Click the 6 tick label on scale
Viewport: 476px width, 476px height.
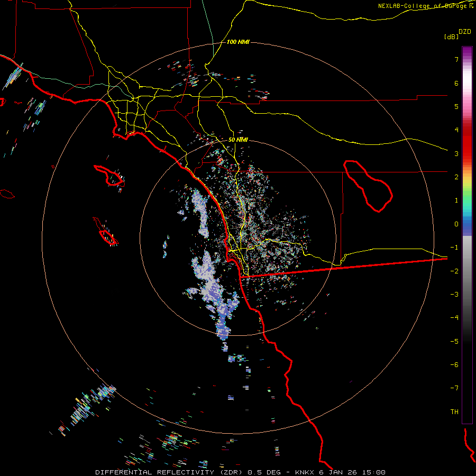point(456,83)
